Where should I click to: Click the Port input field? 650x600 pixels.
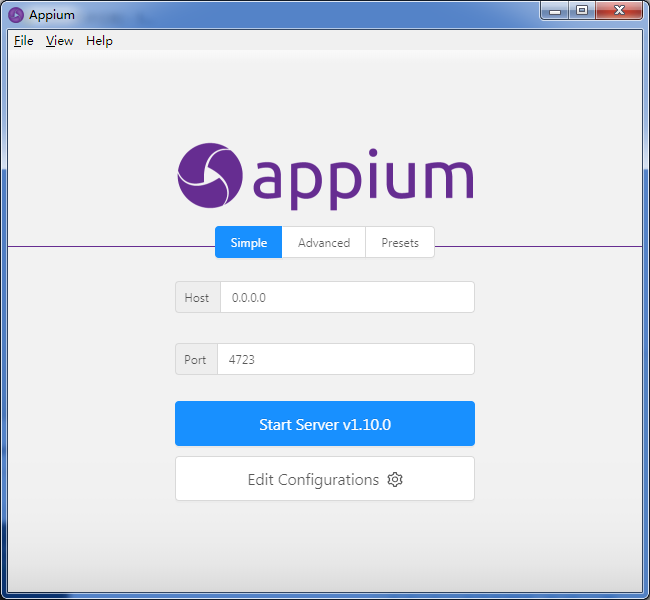(346, 359)
